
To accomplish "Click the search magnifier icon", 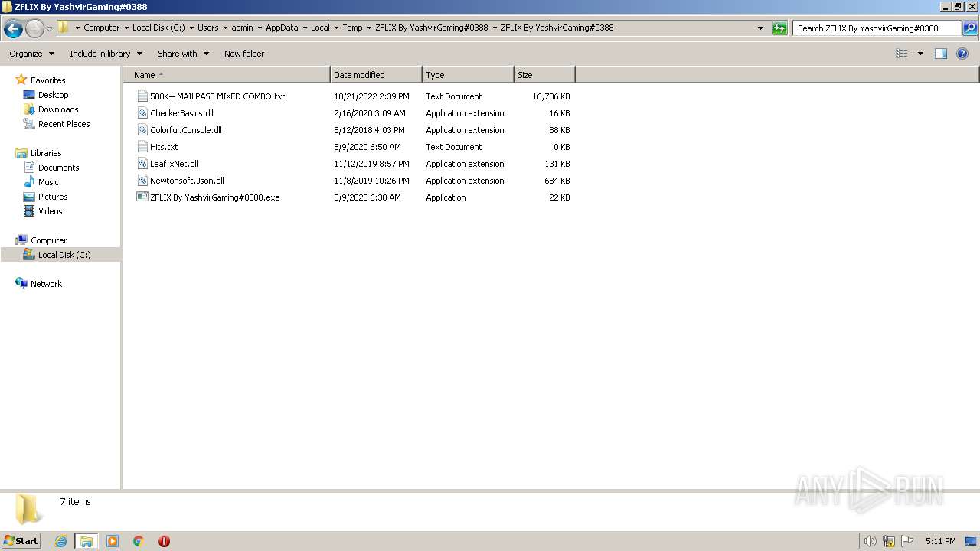I will [969, 28].
